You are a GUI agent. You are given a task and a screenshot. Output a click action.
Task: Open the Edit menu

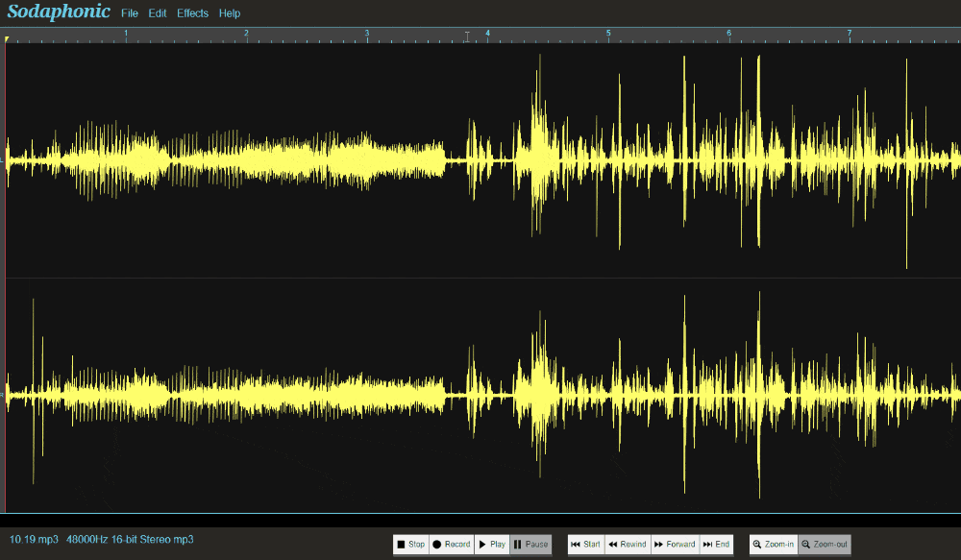[158, 13]
